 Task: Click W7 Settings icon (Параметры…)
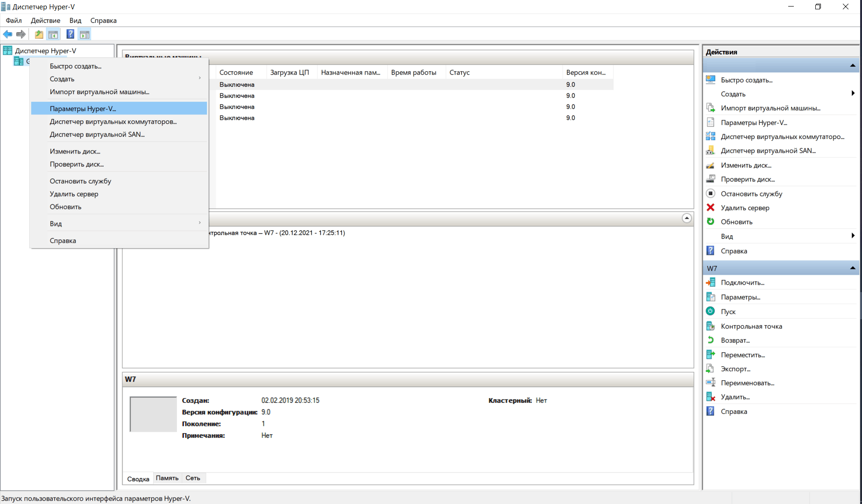[x=711, y=297]
